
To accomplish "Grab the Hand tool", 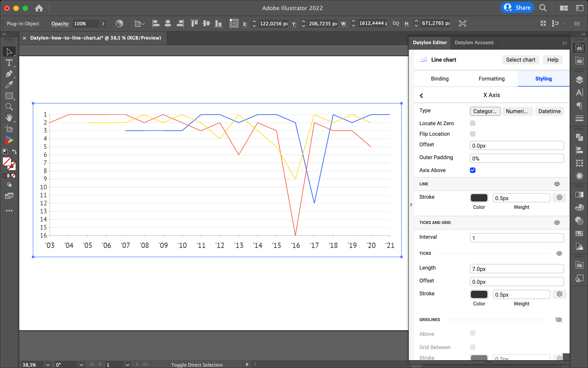I will coord(9,118).
